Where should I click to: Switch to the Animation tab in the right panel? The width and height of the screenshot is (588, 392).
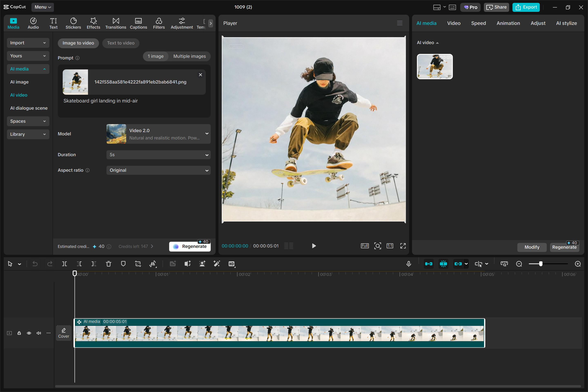click(x=508, y=23)
